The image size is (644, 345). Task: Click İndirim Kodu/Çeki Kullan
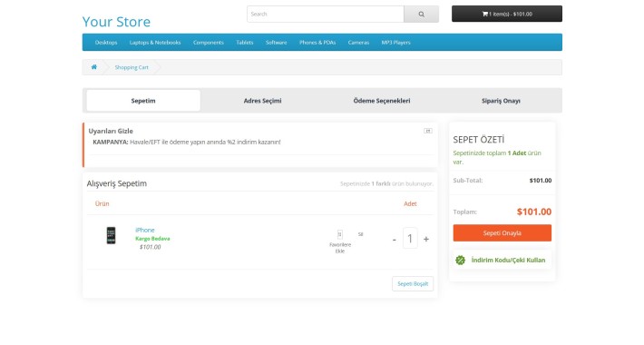coord(508,260)
